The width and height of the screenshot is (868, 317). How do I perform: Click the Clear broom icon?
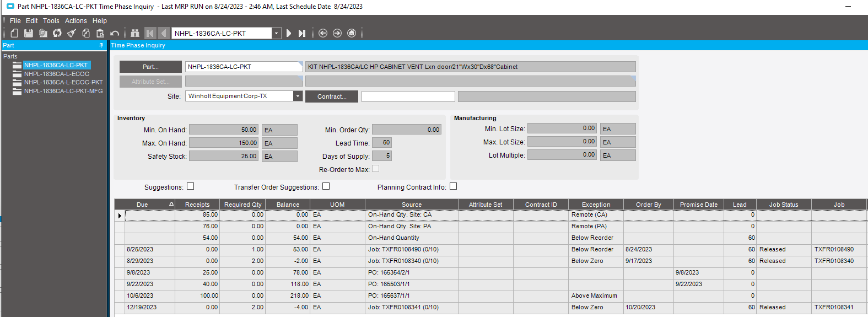[x=72, y=33]
